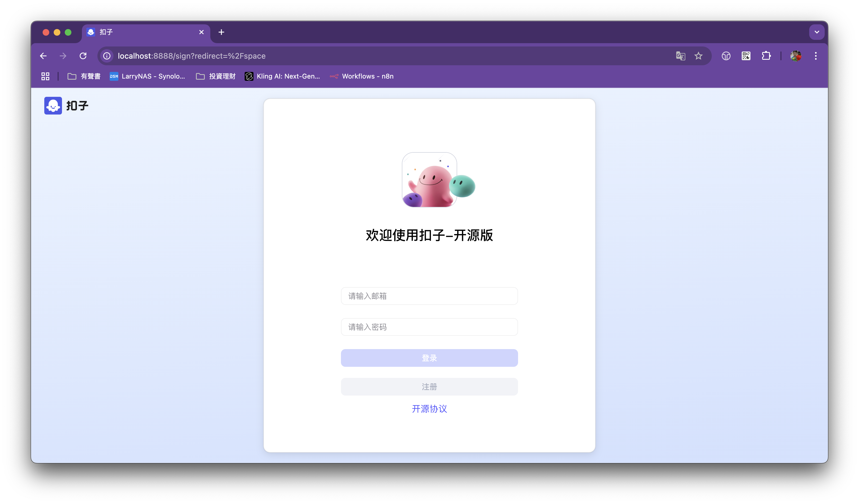Click the 注册 register button
This screenshot has width=859, height=504.
429,386
